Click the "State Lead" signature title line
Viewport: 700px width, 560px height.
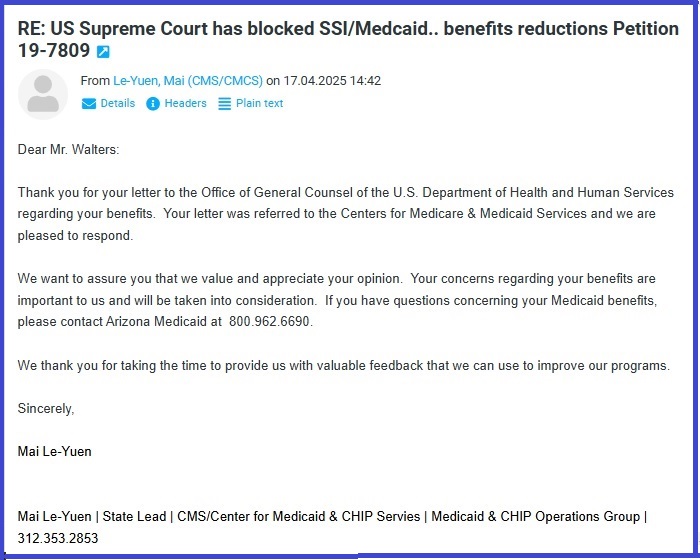point(332,517)
